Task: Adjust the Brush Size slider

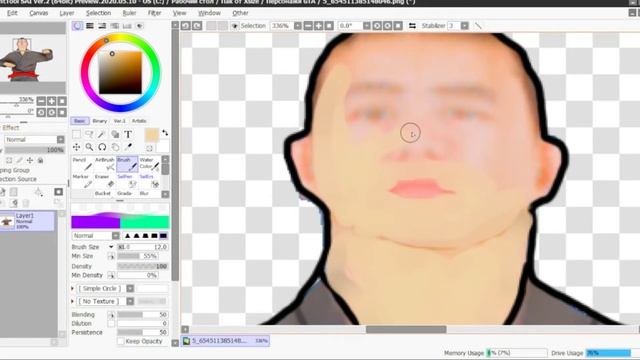Action: [x=142, y=247]
